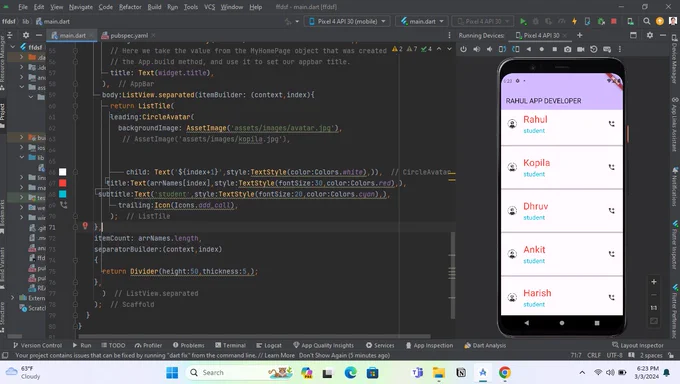680x384 pixels.
Task: Zoom in emulator with plus button
Action: click(654, 282)
